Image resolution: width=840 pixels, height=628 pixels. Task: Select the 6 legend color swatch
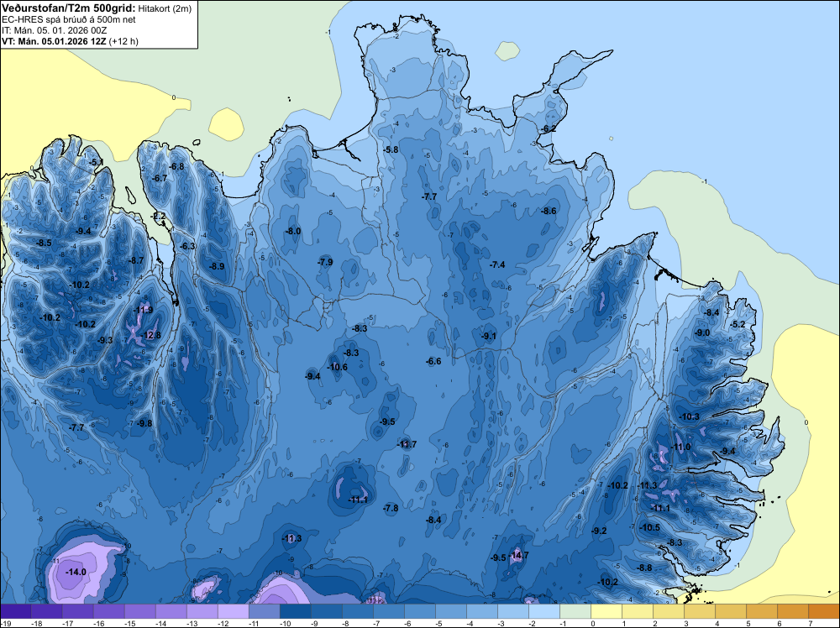coord(792,611)
